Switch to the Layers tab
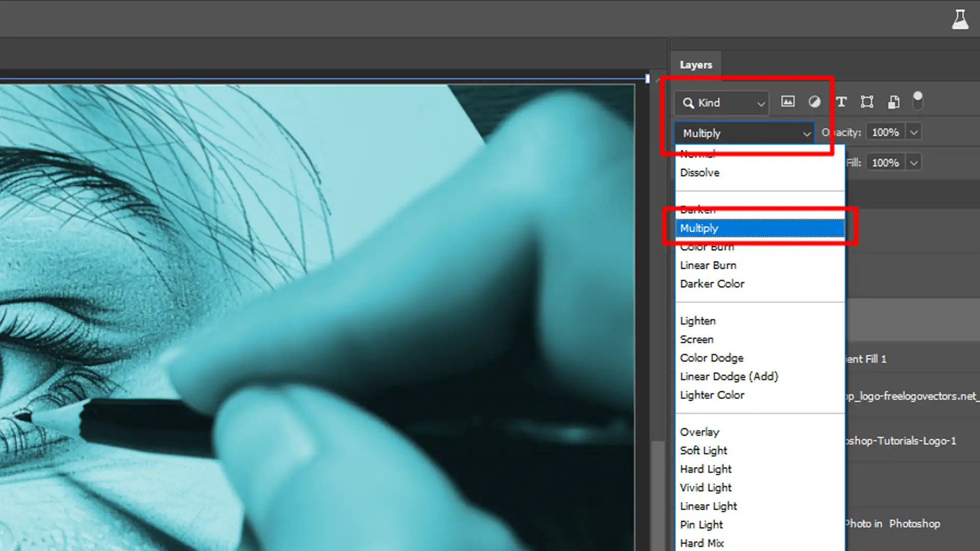Screen dimensions: 980x551 pos(696,65)
